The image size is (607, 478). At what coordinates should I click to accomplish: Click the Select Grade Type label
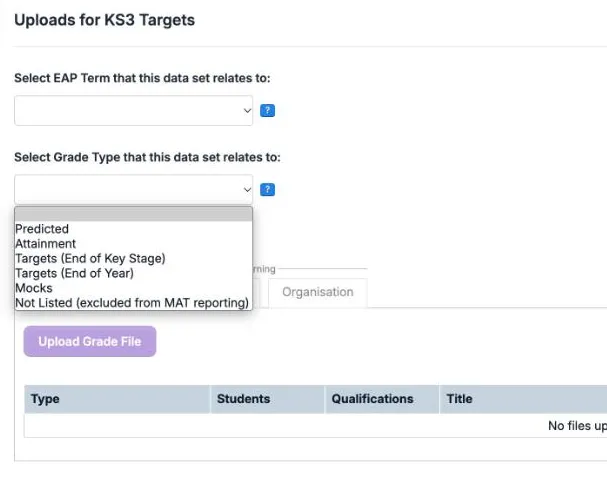(147, 158)
